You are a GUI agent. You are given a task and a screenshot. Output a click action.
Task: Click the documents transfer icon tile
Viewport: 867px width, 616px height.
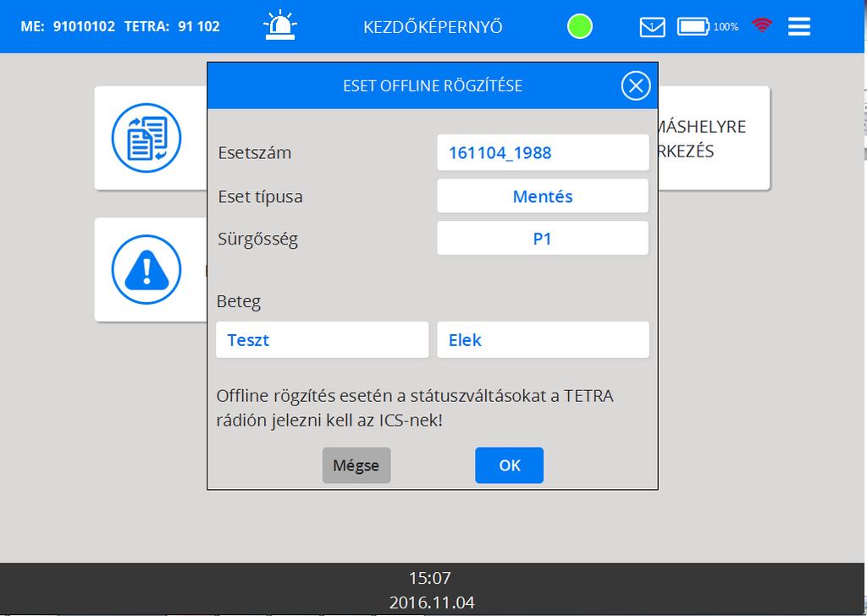(x=146, y=138)
